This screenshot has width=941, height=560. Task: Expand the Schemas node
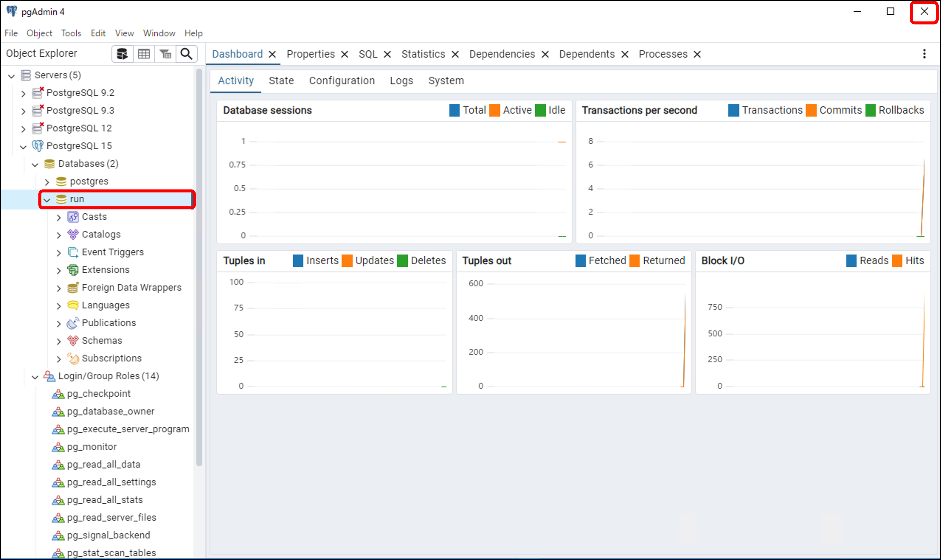click(59, 342)
